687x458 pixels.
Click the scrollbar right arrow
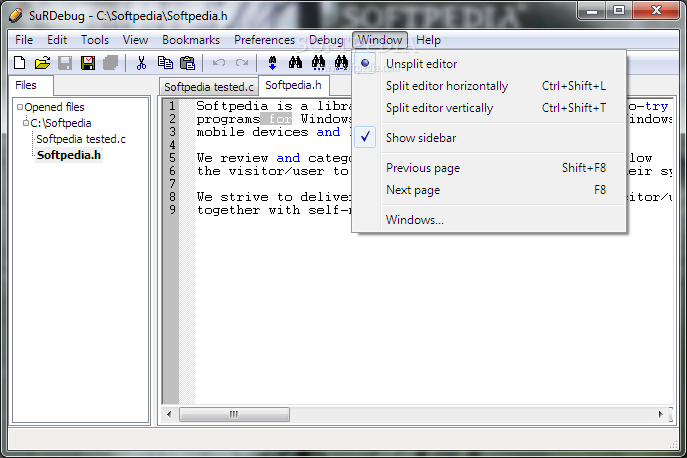(660, 414)
